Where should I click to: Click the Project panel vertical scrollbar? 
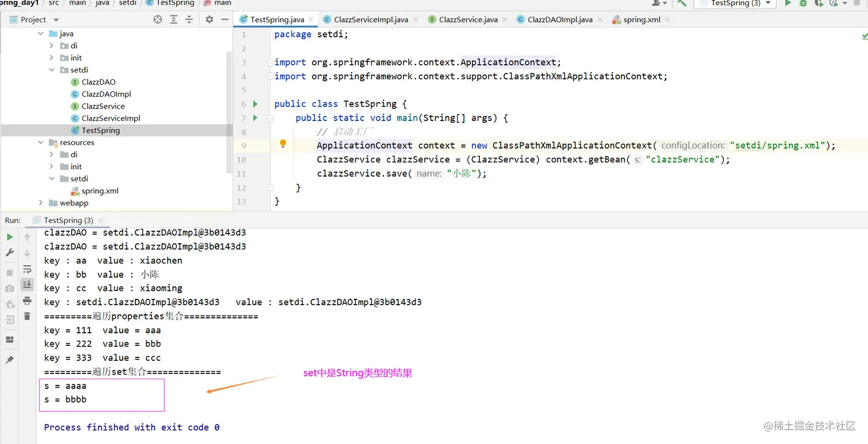point(230,112)
